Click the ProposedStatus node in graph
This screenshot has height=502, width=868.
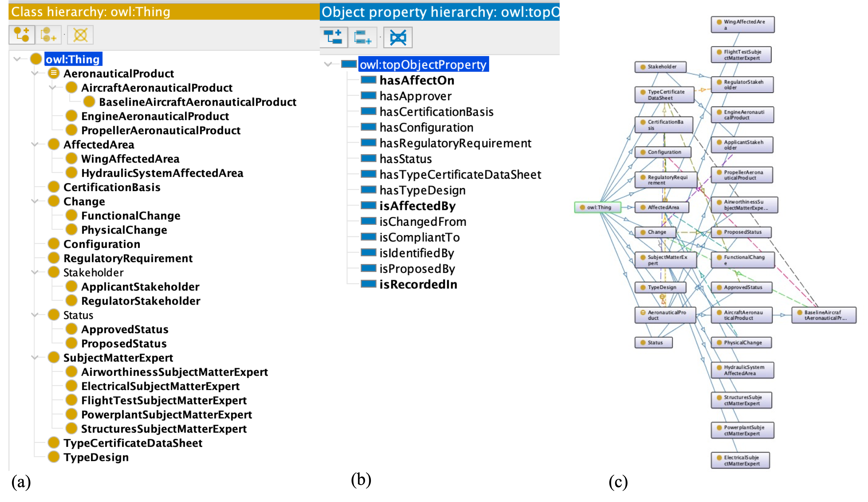[x=741, y=232]
